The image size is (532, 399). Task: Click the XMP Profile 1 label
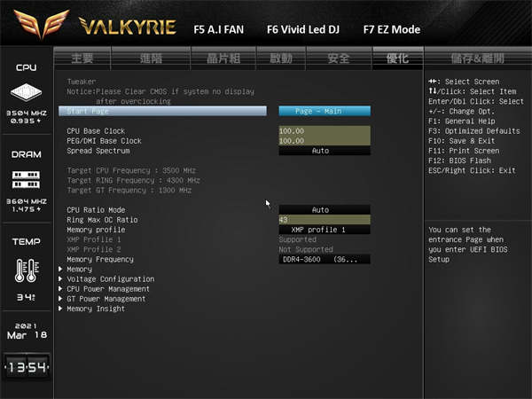94,239
